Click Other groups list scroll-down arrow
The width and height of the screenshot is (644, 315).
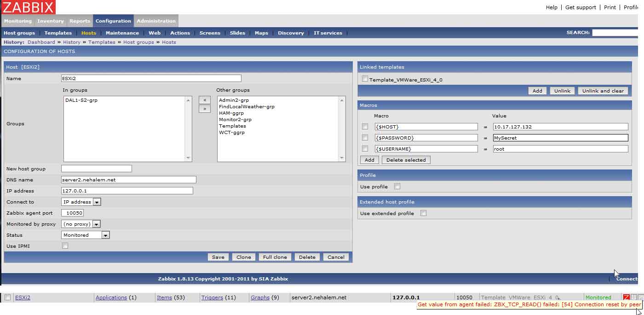pos(342,157)
